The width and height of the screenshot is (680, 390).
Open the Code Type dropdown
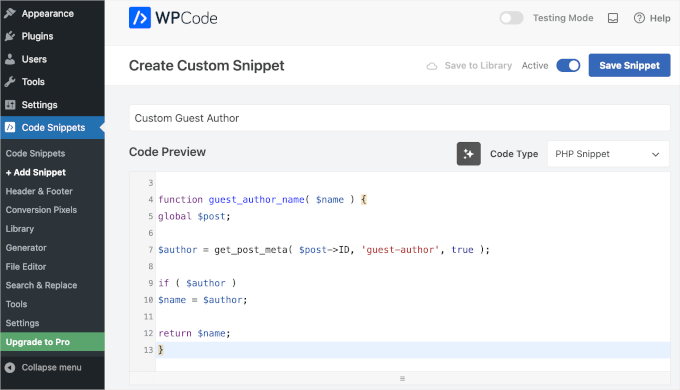coord(608,154)
